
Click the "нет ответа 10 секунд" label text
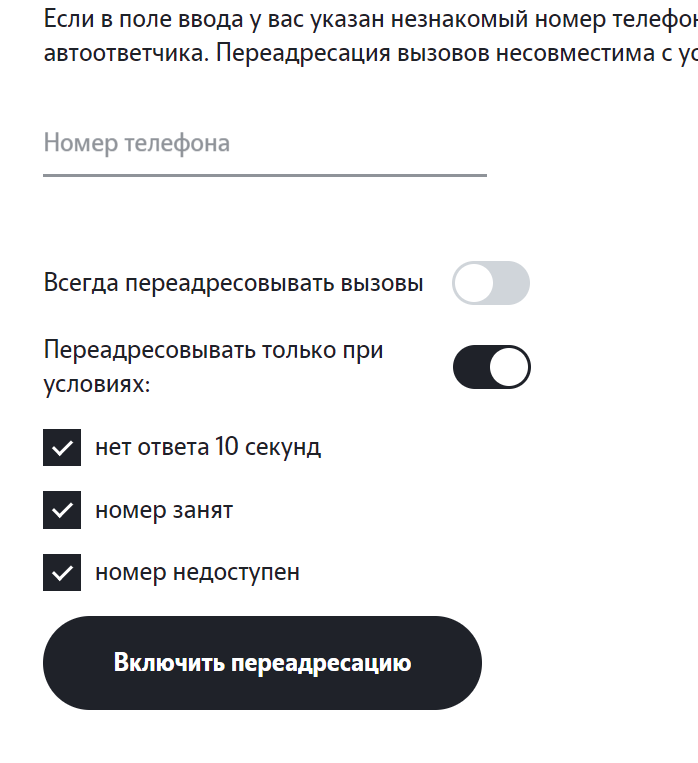click(x=208, y=447)
